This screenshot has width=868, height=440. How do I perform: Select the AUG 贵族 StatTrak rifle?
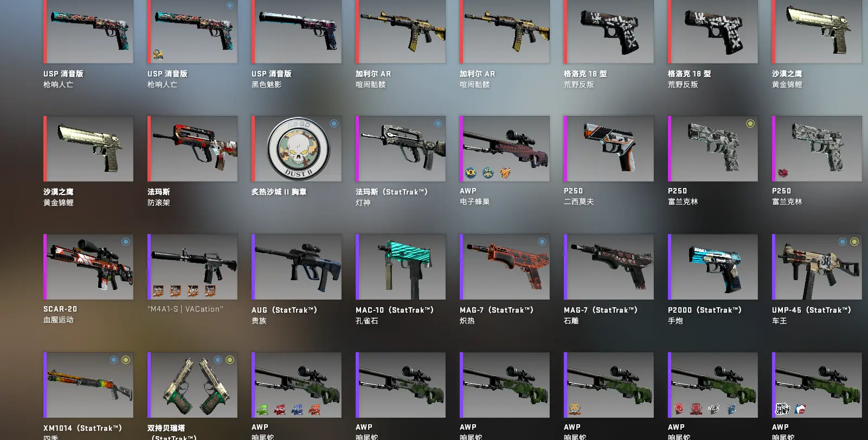(x=297, y=267)
